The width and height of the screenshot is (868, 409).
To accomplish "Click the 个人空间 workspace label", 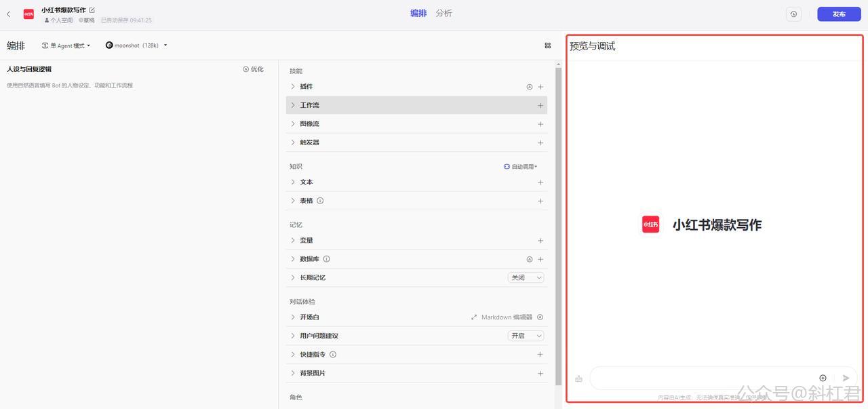I will pos(59,20).
